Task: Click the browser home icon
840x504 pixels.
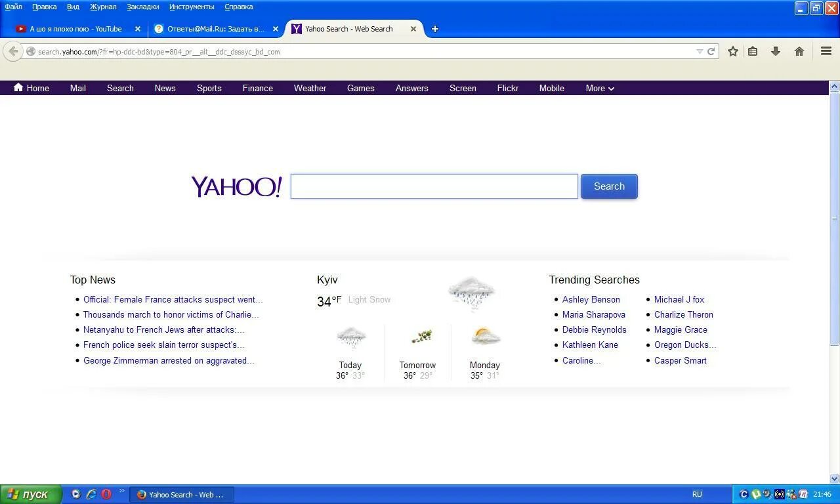Action: [x=799, y=51]
